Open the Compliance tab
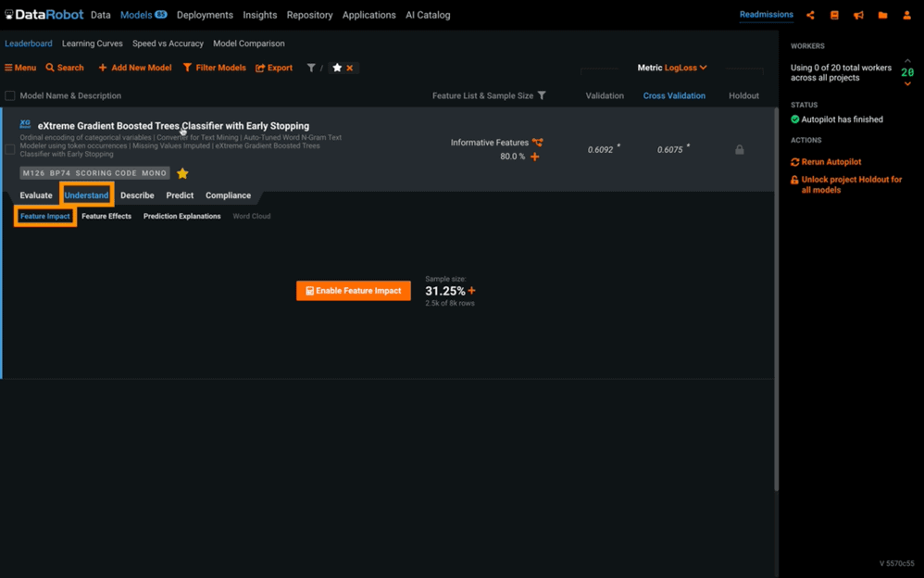 click(228, 195)
